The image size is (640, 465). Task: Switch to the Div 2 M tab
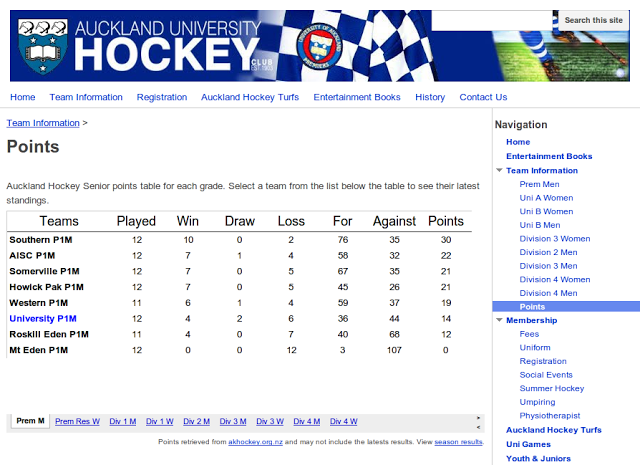tap(196, 421)
